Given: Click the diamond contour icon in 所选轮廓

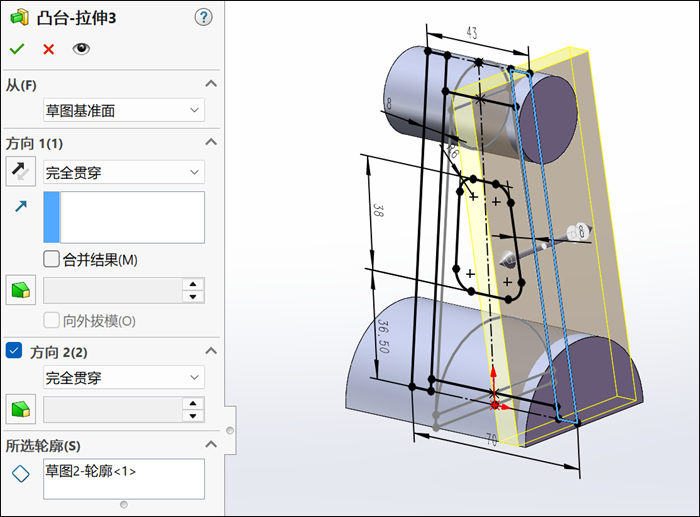Looking at the screenshot, I should click(20, 474).
